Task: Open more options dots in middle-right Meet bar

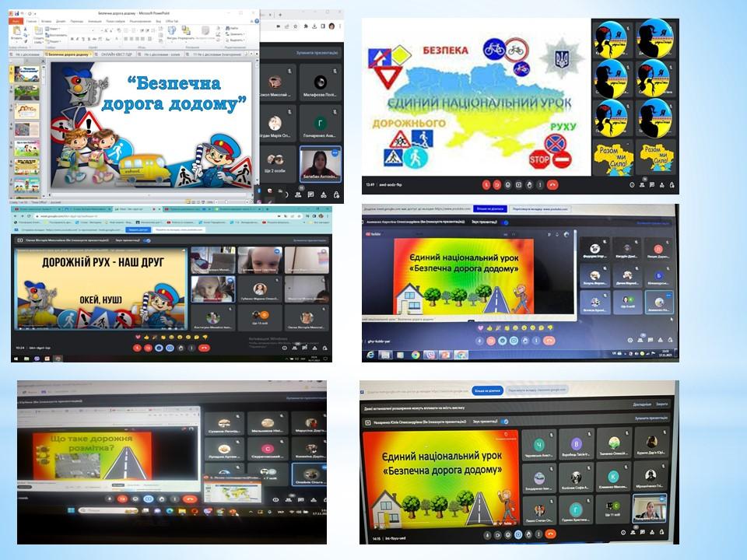Action: coord(536,341)
